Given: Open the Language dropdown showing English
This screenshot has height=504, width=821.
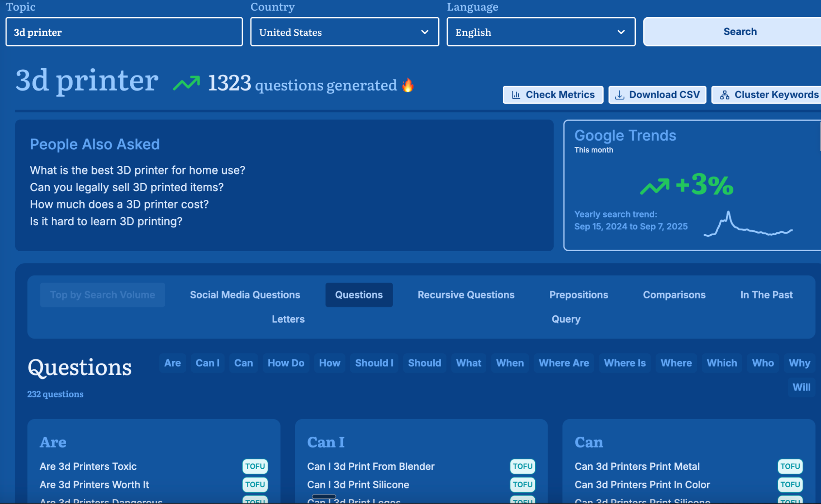Looking at the screenshot, I should point(541,32).
